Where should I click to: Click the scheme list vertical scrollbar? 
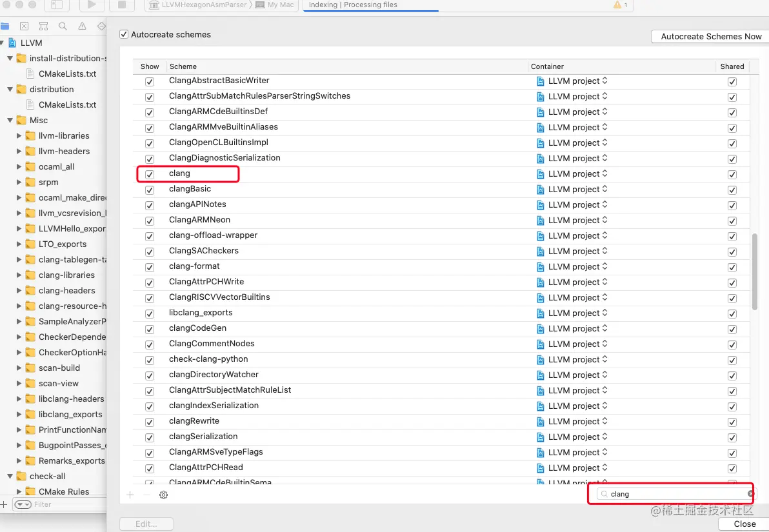pos(754,271)
